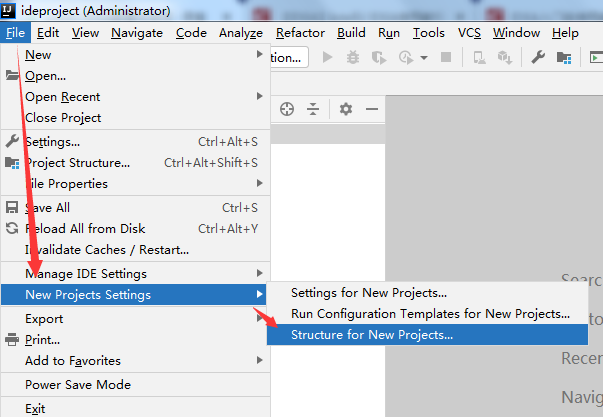Open the Edit menu
Viewport: 603px width, 417px height.
tap(48, 33)
